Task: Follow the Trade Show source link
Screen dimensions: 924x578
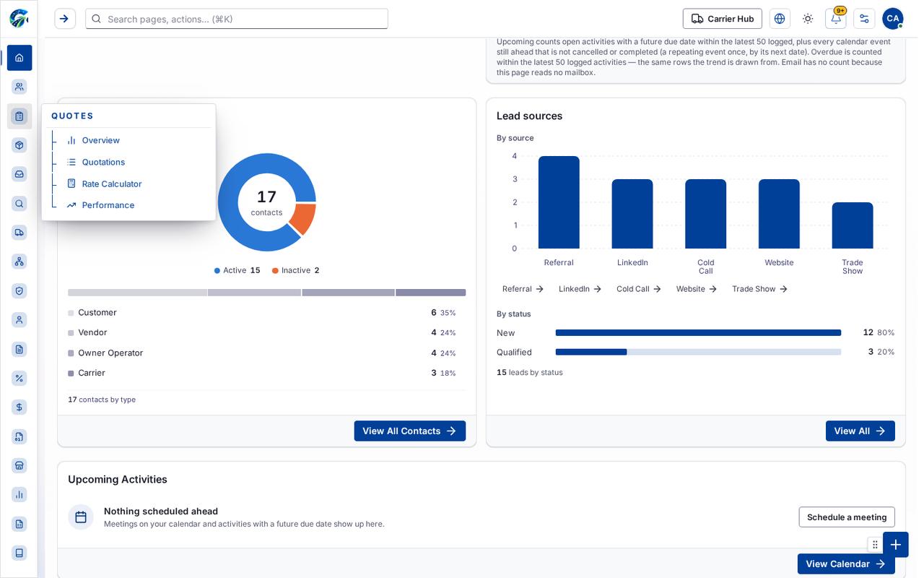Action: (x=759, y=289)
